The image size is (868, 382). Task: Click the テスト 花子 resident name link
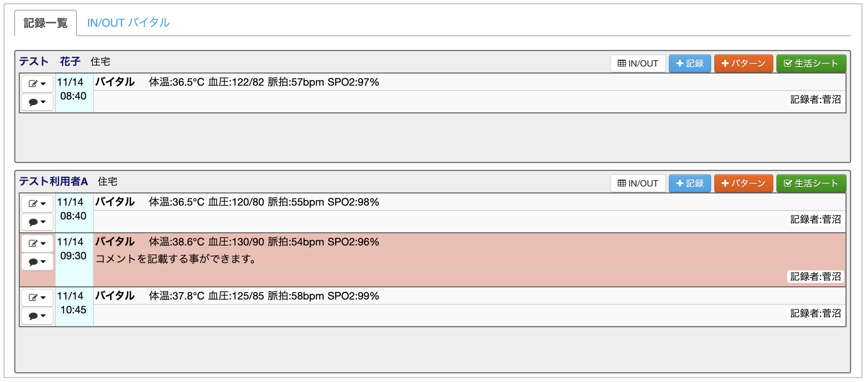click(50, 62)
